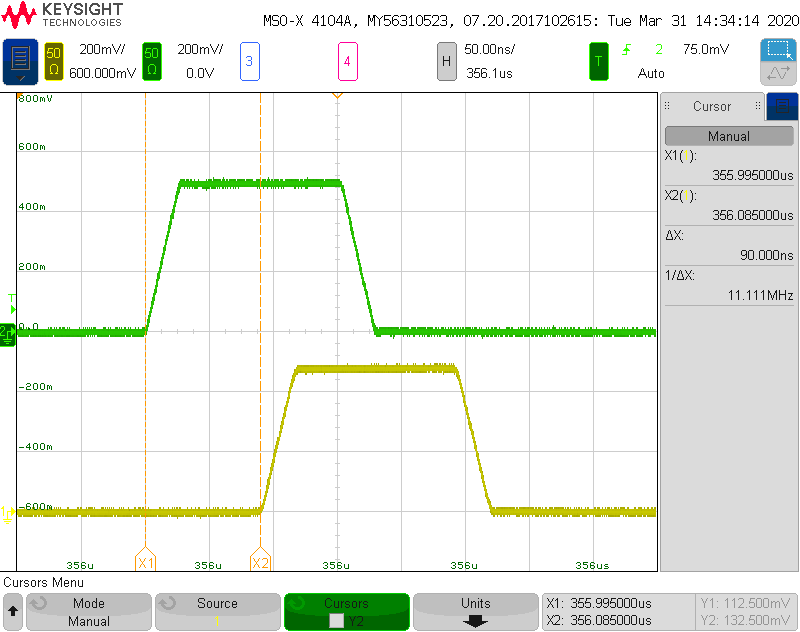800x632 pixels.
Task: Open the Units dropdown softkey
Action: (x=474, y=613)
